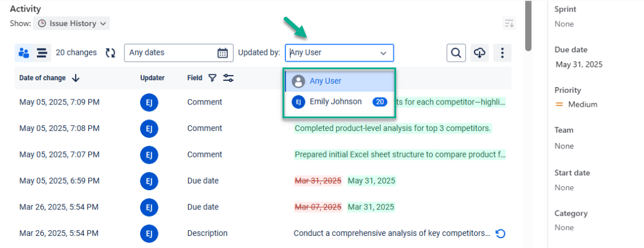Select Emily Johnson in user list
644x248 pixels.
[x=336, y=102]
